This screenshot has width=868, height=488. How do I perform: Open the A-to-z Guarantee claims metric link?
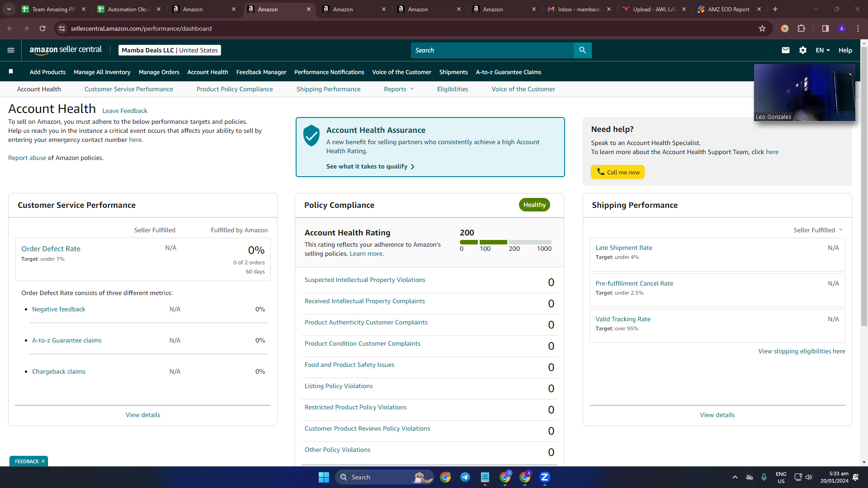[67, 340]
